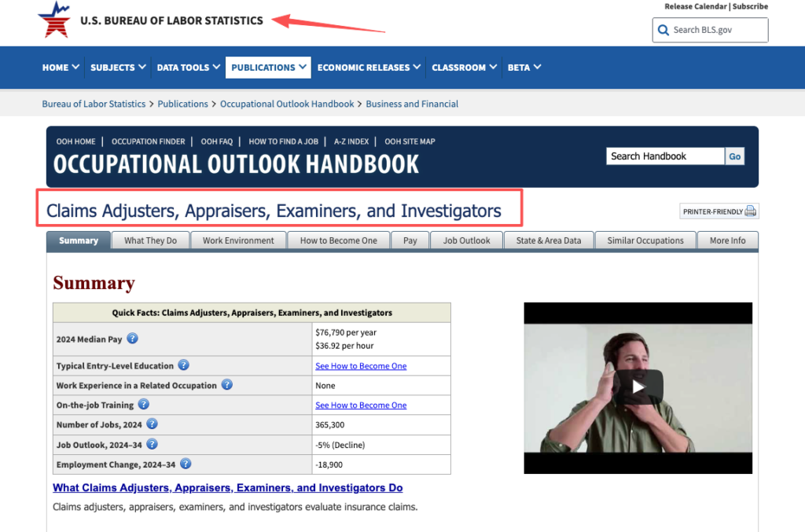The image size is (805, 532).
Task: Click the Occupational Outlook Handbook breadcrumb link
Action: tap(287, 104)
